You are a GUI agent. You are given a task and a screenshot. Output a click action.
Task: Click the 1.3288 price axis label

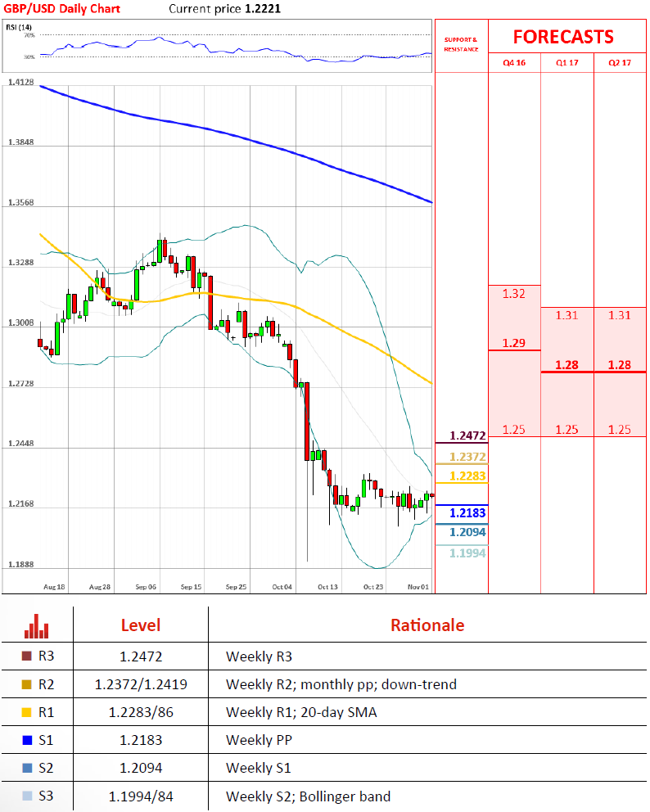[20, 263]
